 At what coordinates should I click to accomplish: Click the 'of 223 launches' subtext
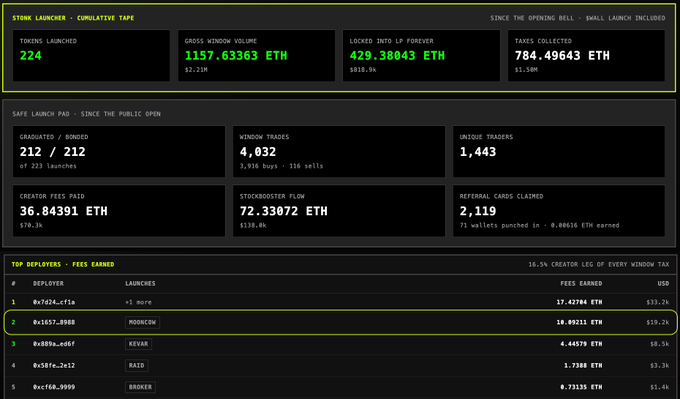point(48,166)
